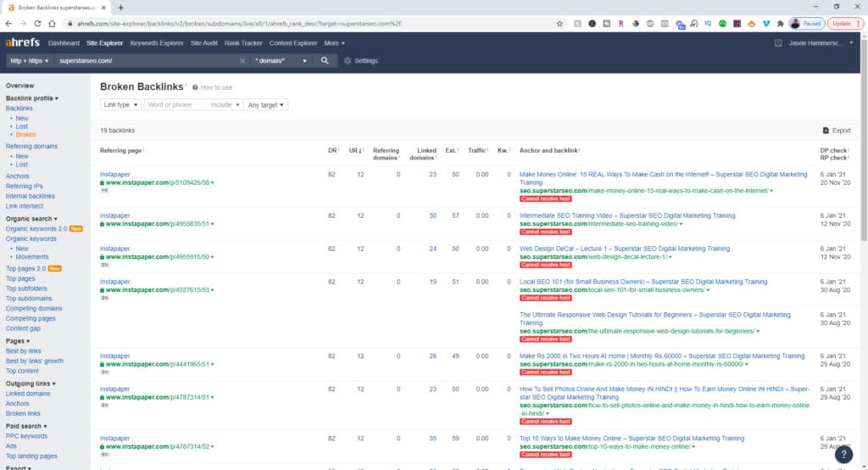Close the Broken Backlinks browser tab
Image resolution: width=868 pixels, height=470 pixels.
103,8
